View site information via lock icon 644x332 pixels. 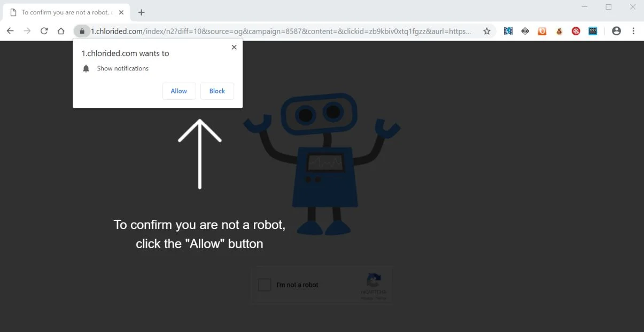point(82,31)
